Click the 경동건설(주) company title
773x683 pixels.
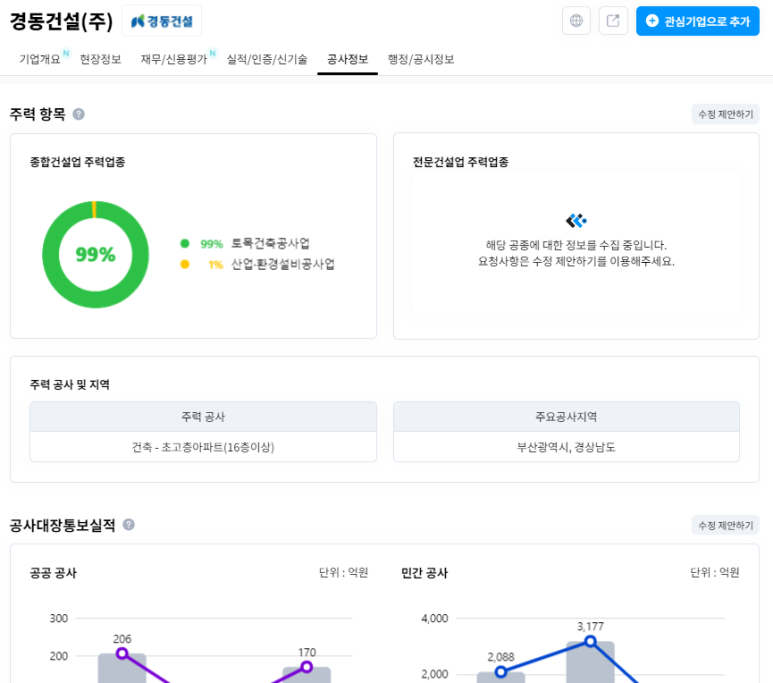[62, 21]
